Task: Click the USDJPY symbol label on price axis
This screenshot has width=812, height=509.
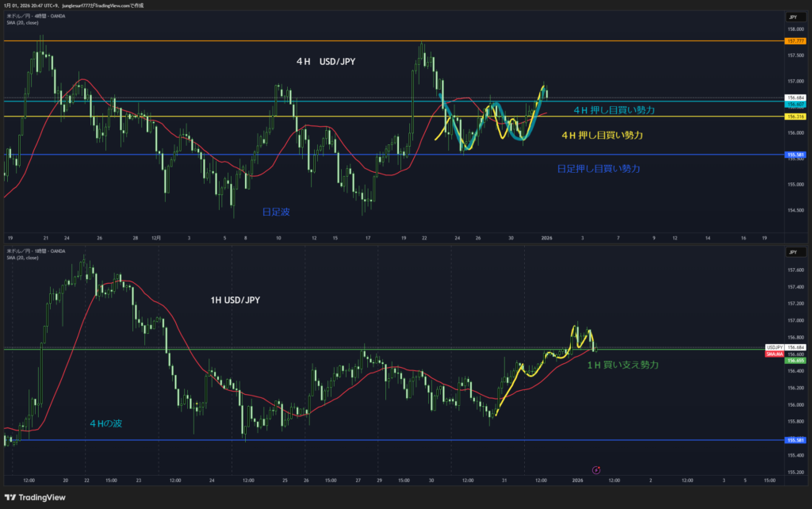Action: [x=774, y=348]
